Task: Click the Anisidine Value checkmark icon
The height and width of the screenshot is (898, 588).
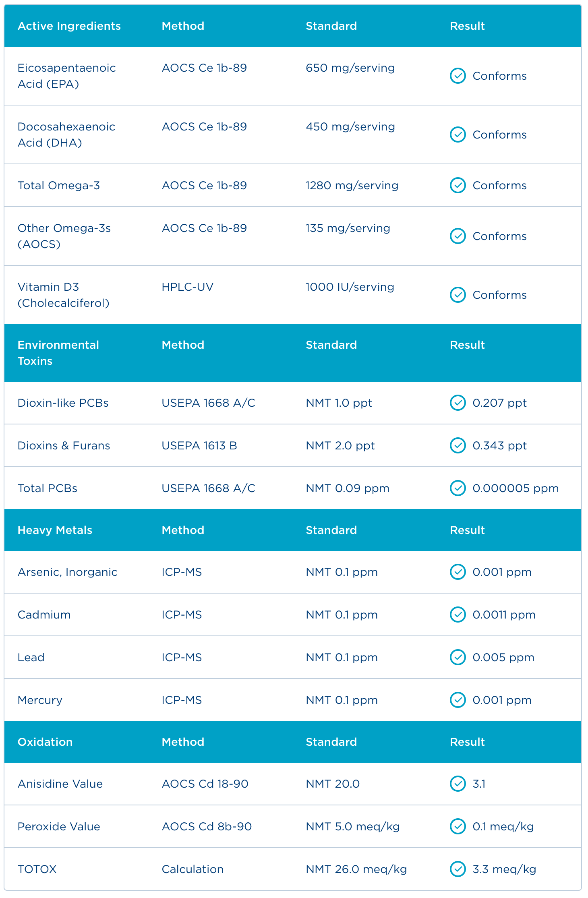Action: pos(458,784)
